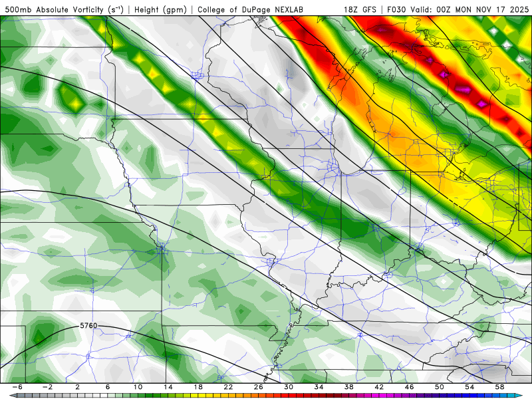Click the 38 colorbar tick label
The image size is (532, 399).
point(348,387)
